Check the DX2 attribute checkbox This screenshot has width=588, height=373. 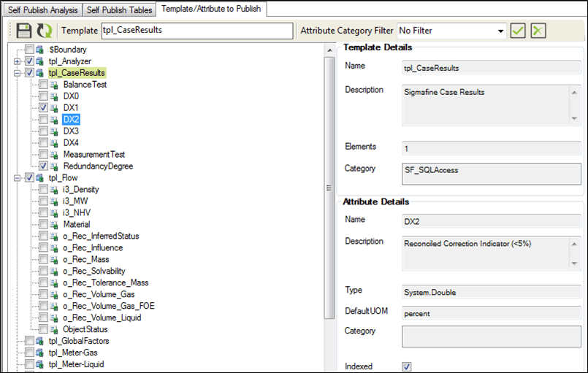pos(44,119)
